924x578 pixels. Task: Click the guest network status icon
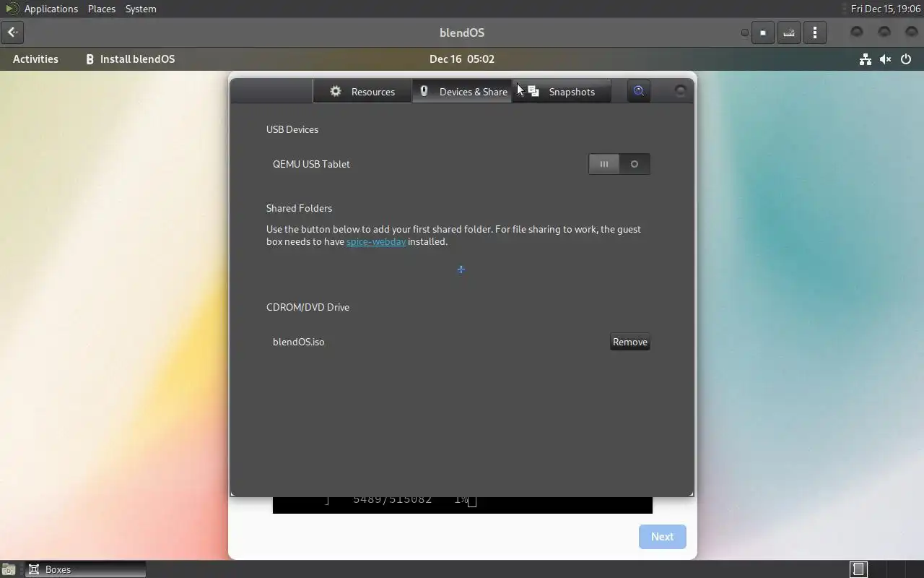pos(865,59)
